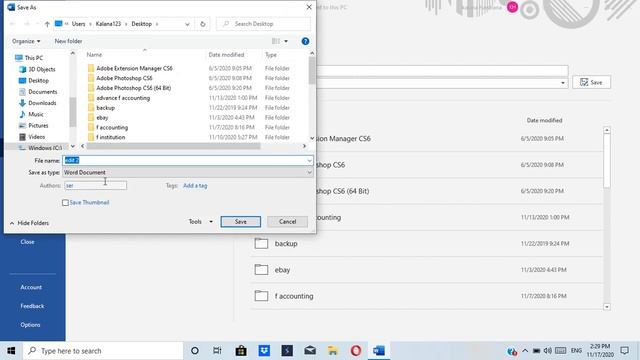Open Task View on taskbar

(217, 351)
